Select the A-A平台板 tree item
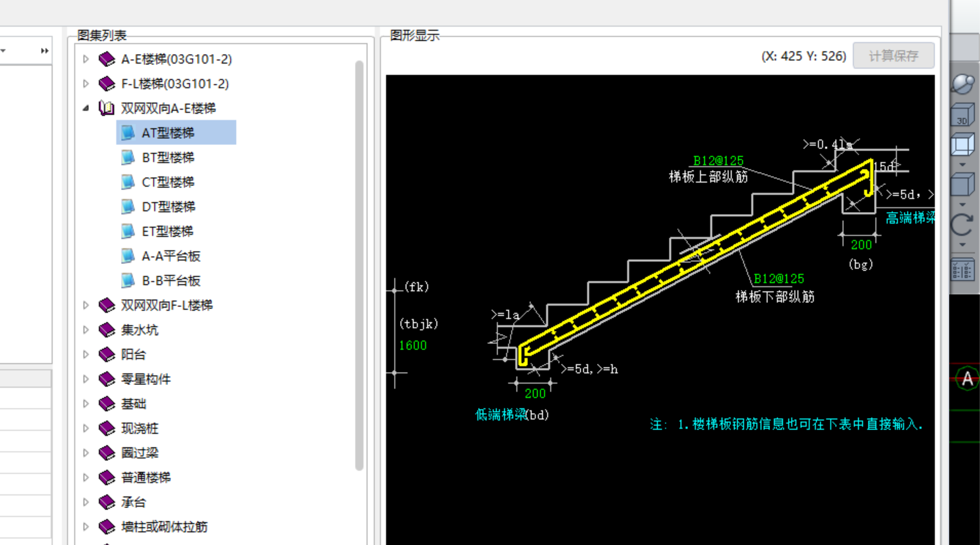980x545 pixels. pyautogui.click(x=171, y=256)
